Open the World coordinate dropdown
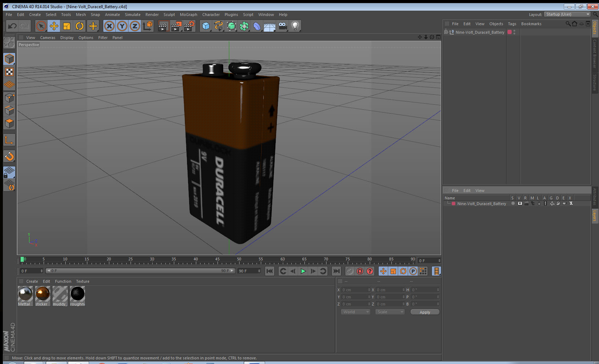 (356, 312)
